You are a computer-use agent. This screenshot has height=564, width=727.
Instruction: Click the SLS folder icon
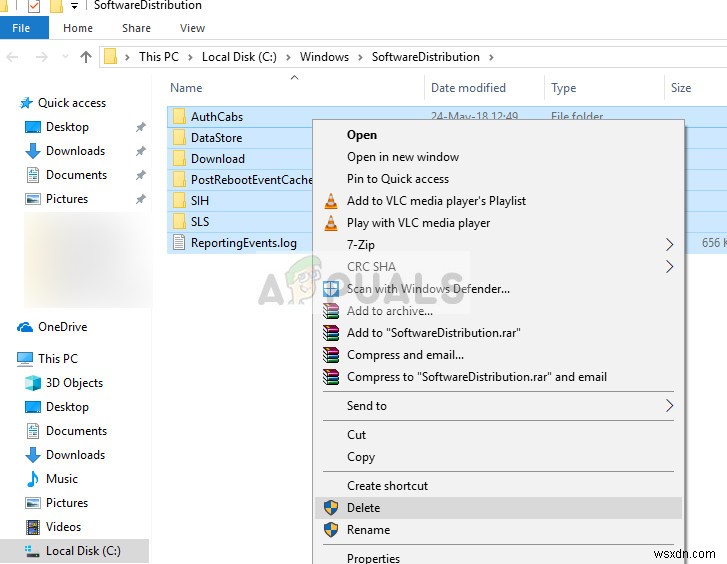click(x=179, y=221)
